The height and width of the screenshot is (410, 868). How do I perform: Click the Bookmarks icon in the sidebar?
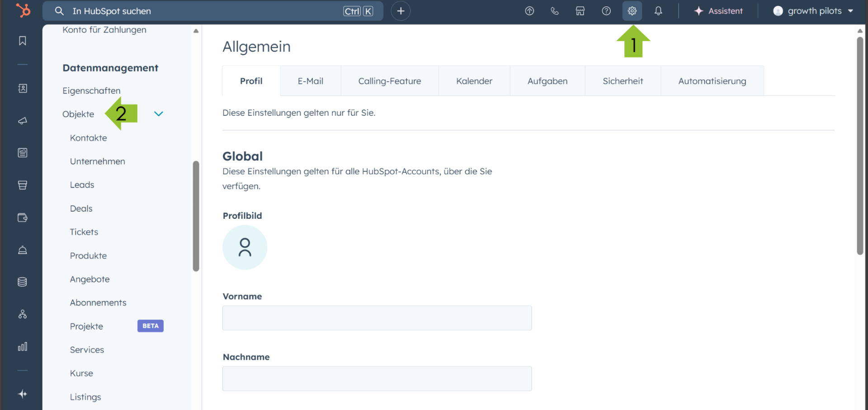pyautogui.click(x=23, y=40)
